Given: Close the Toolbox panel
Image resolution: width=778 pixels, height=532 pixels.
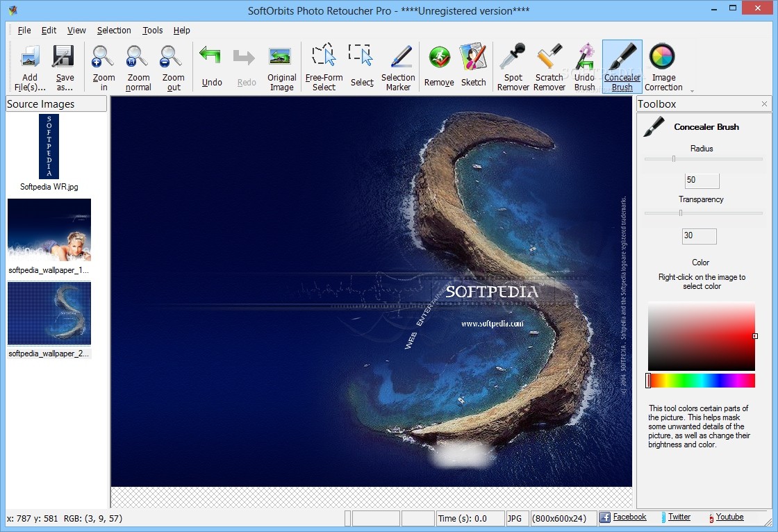Looking at the screenshot, I should (764, 103).
